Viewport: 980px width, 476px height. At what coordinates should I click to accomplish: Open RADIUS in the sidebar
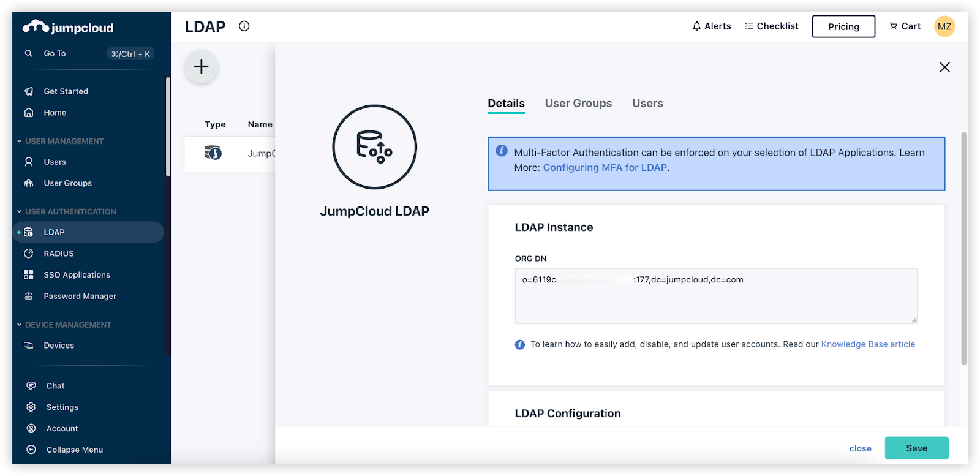pos(59,254)
